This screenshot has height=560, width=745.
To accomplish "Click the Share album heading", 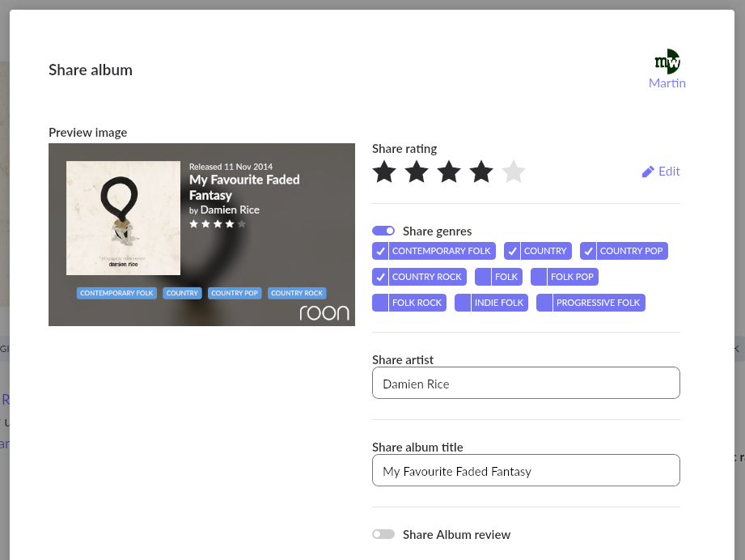I will [x=91, y=70].
